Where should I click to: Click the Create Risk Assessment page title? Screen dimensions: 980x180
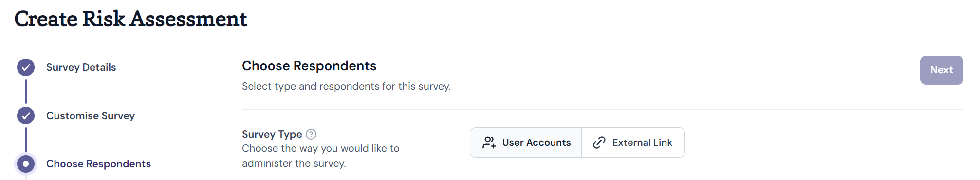[x=130, y=19]
